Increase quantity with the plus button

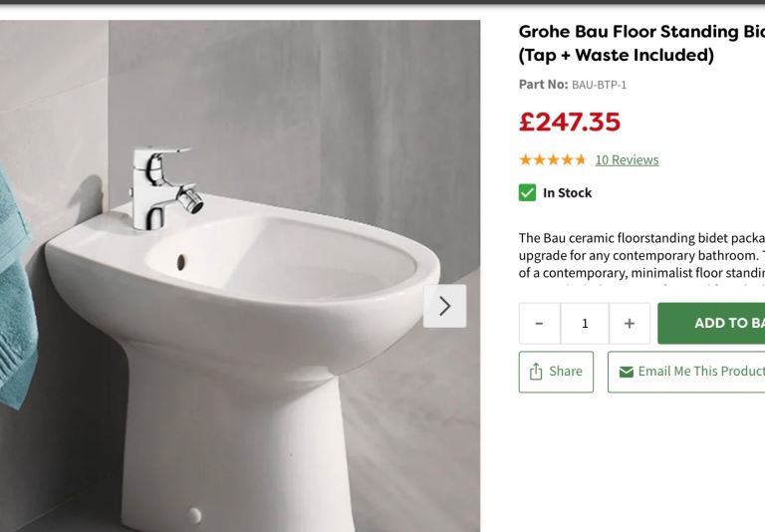pos(630,324)
